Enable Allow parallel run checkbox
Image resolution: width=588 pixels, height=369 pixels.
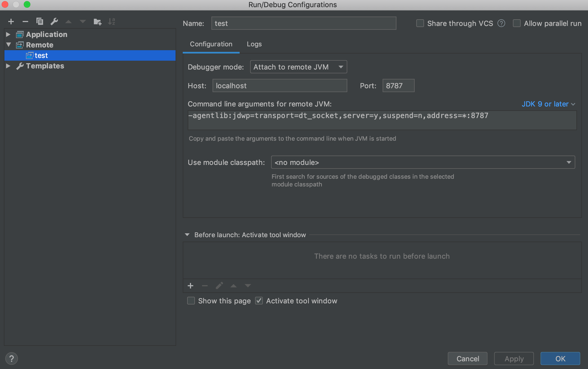pos(517,23)
